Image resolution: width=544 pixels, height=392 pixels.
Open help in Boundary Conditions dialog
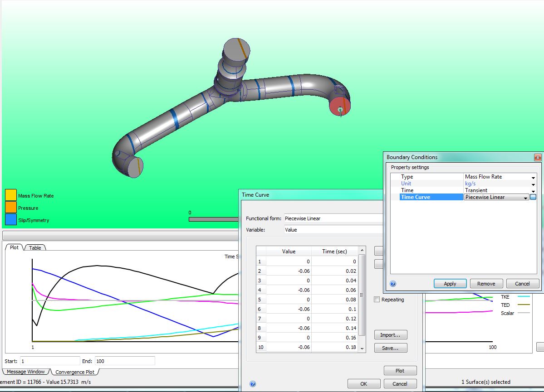click(x=393, y=284)
